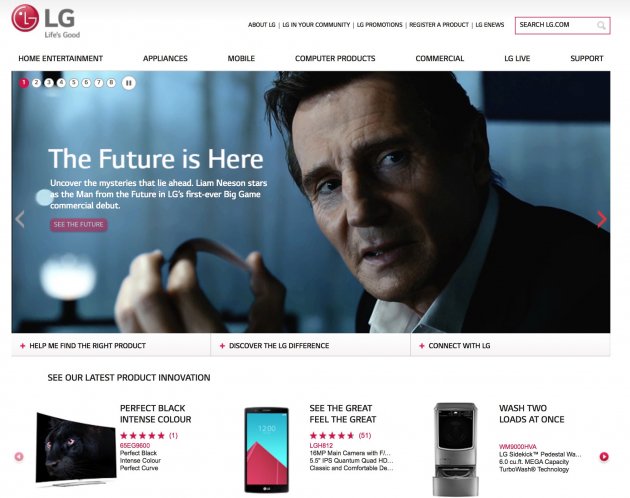Go to next hero slide with red arrow
The image size is (630, 498).
coord(601,219)
